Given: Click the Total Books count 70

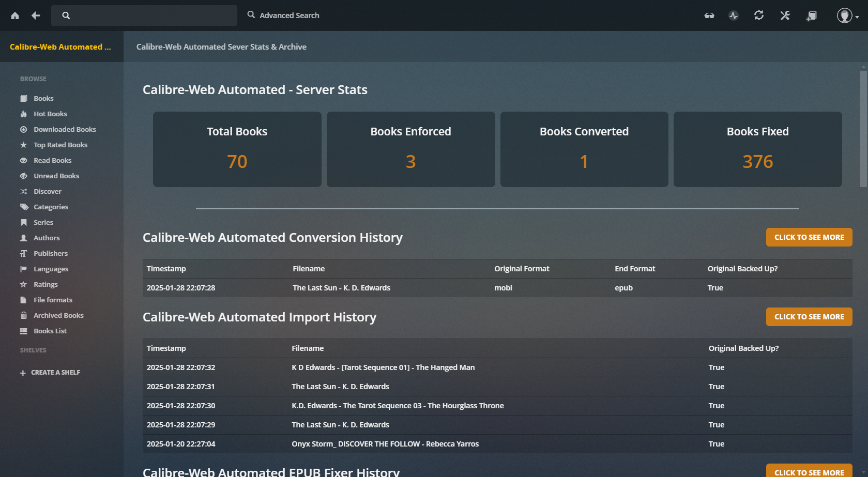Looking at the screenshot, I should pos(237,162).
